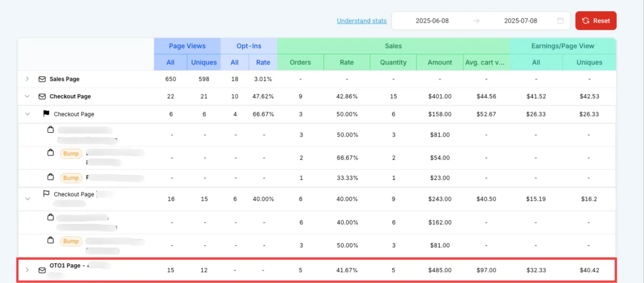The height and width of the screenshot is (283, 644).
Task: Click the envelope icon of OTO1 Page row
Action: (x=42, y=270)
